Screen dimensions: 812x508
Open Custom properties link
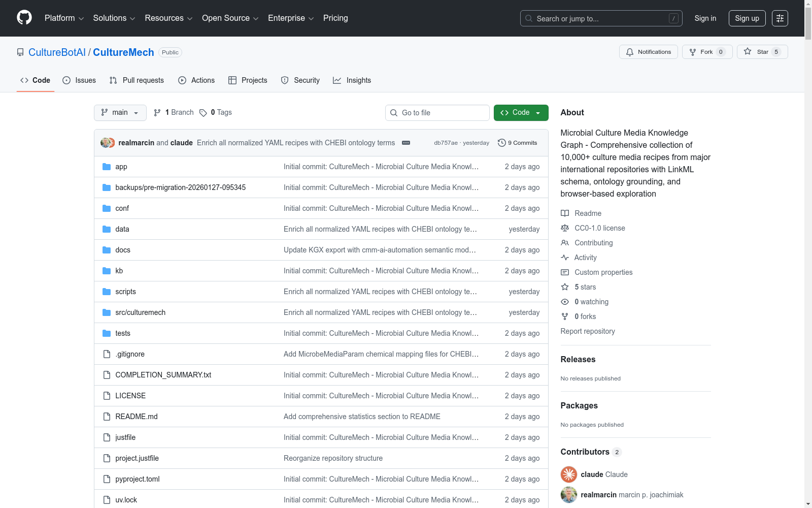tap(597, 272)
